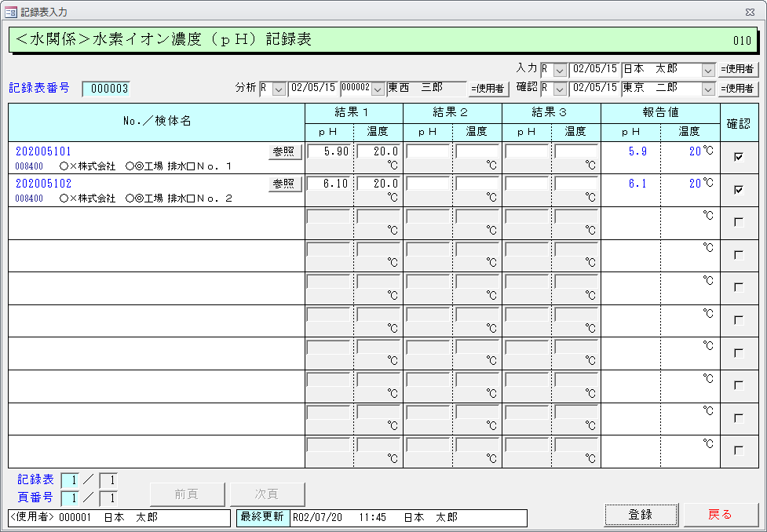Click the form icon in title bar
Image resolution: width=767 pixels, height=532 pixels.
(11, 11)
